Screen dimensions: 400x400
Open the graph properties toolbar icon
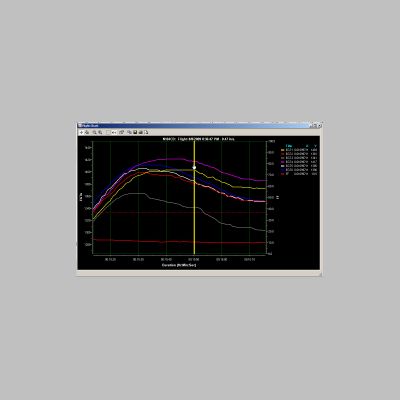(x=121, y=133)
